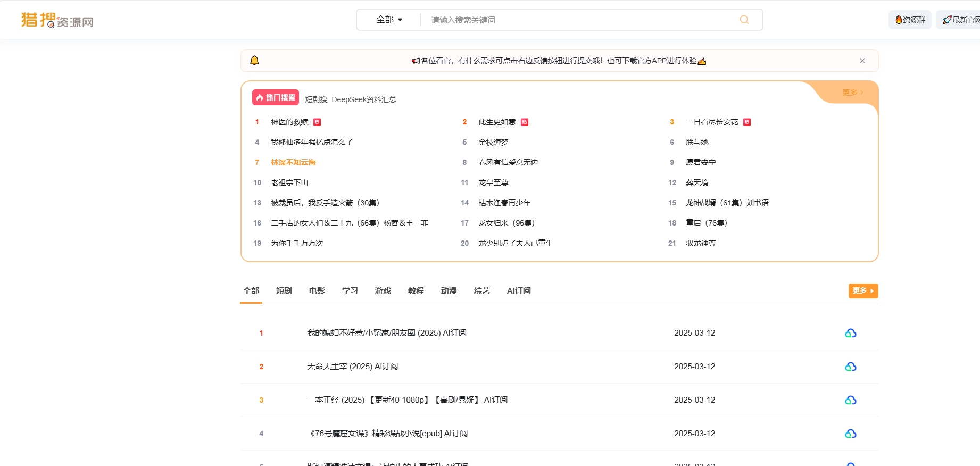Click the hot badge beside 神医的救赎

tap(317, 122)
